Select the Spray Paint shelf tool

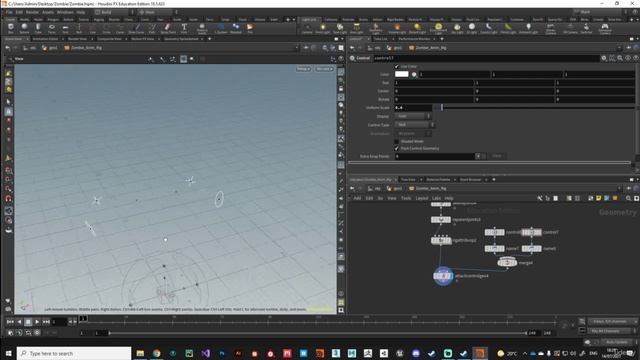pos(168,28)
